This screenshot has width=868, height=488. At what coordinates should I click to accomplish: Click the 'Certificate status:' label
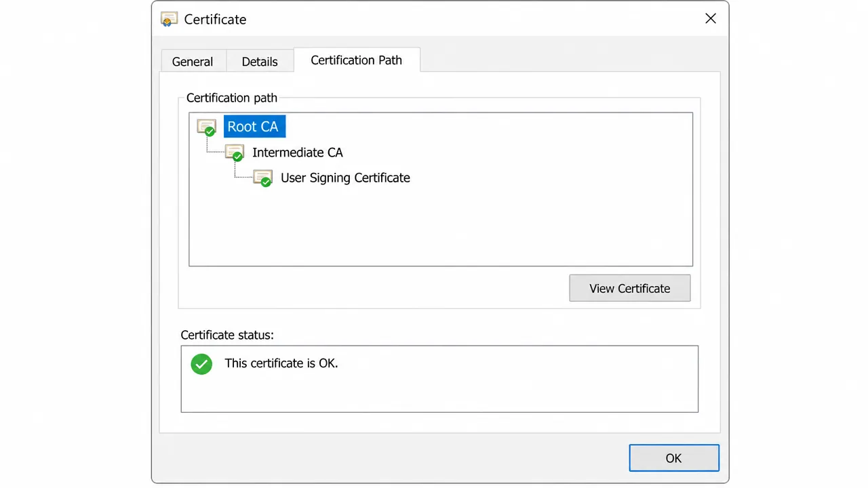pyautogui.click(x=227, y=335)
